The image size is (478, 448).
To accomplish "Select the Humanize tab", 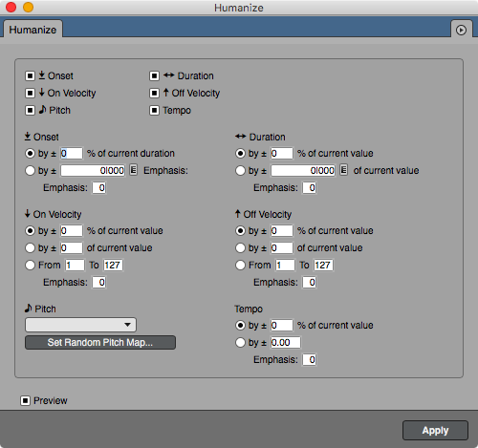I will pyautogui.click(x=33, y=30).
